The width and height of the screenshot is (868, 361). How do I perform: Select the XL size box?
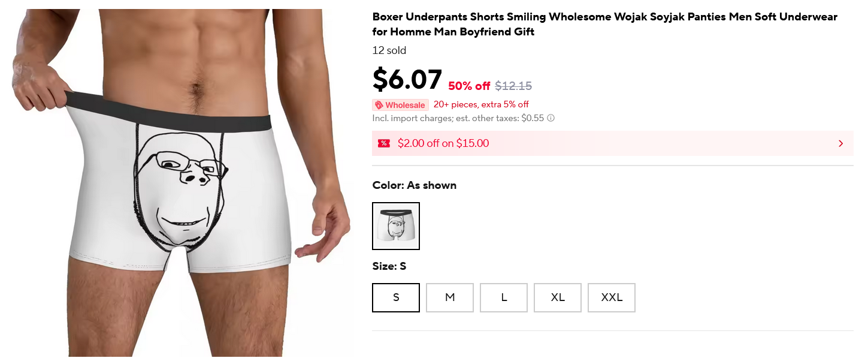click(558, 297)
